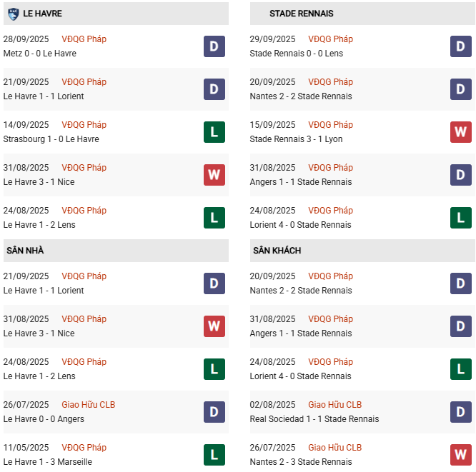Viewport: 476px width, 472px height.
Task: Open VĐQG Pháp link dated 28/09/2025
Action: 84,39
